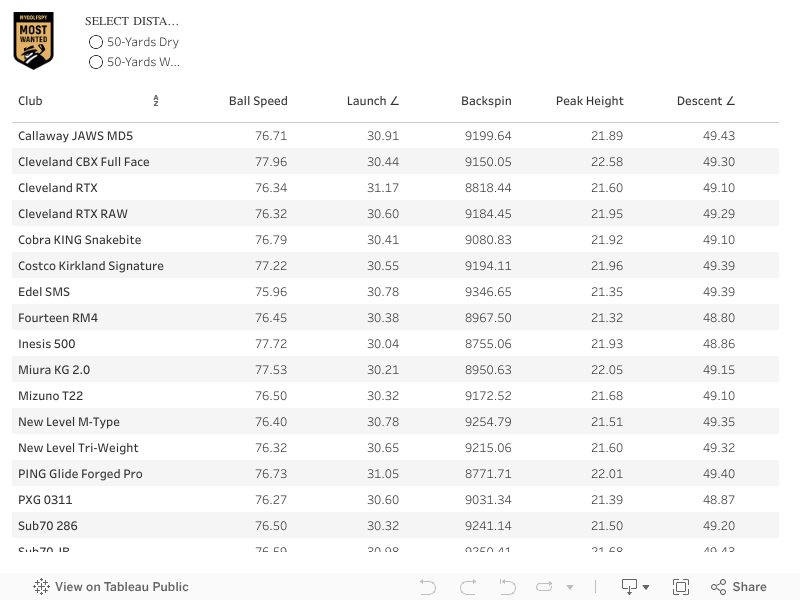
Task: Select the Edel SMS row label
Action: [x=44, y=292]
